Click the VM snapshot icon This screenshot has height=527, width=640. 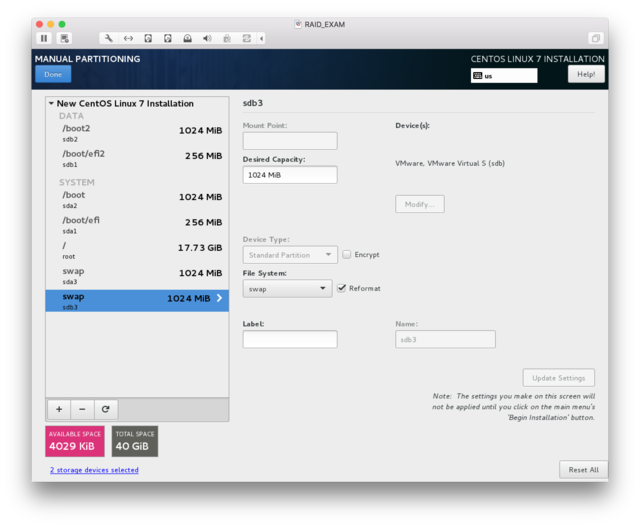tap(65, 38)
